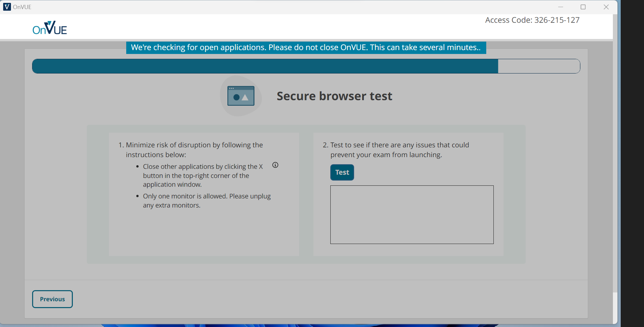
Task: Minimize the OnVUE window
Action: coord(561,7)
